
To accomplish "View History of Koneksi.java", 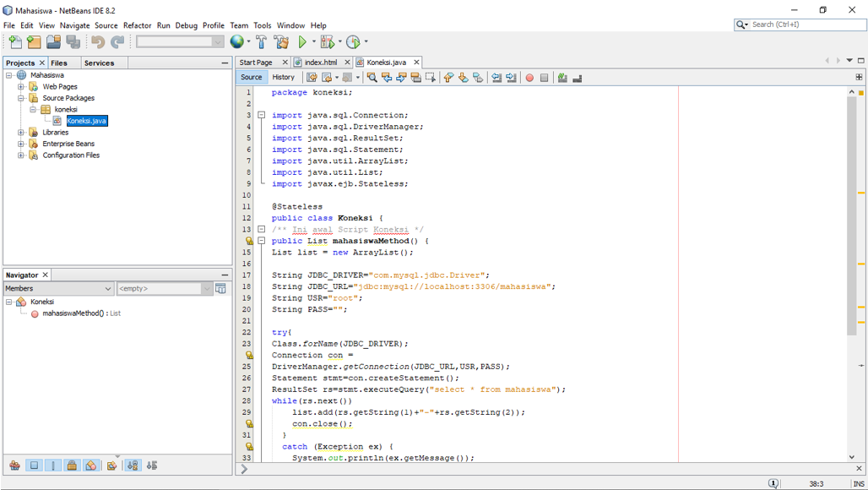I will 285,77.
